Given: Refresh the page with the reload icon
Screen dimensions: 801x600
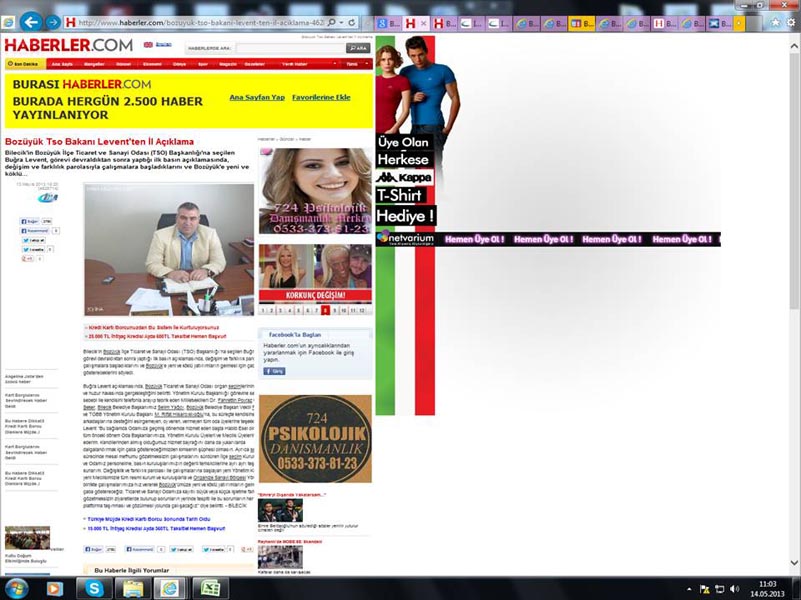Looking at the screenshot, I should pyautogui.click(x=351, y=22).
